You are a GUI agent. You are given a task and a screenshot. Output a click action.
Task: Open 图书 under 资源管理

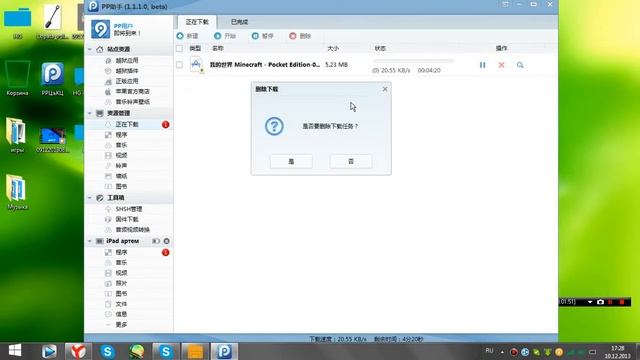pos(121,186)
